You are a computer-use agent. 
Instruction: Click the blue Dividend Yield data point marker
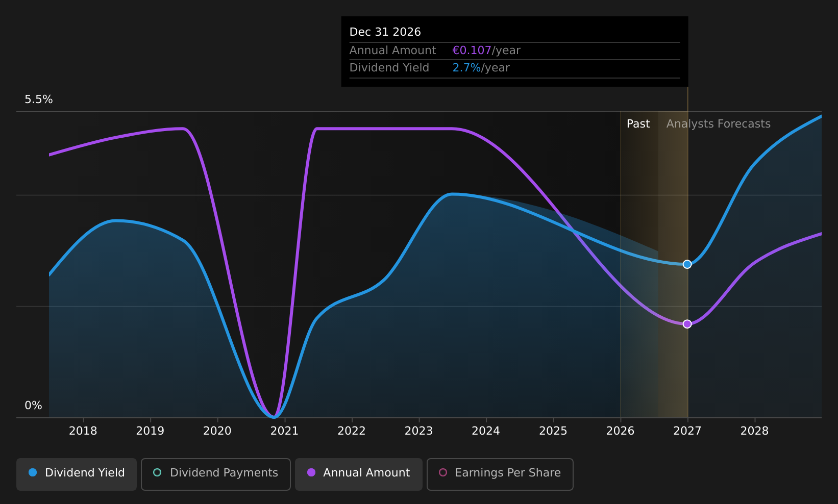[x=687, y=264]
